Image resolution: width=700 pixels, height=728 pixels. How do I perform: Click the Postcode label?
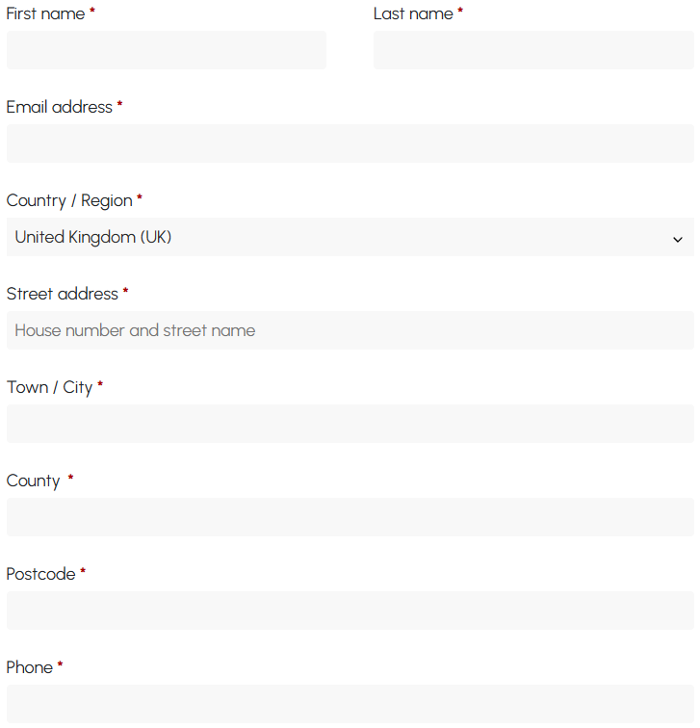click(40, 574)
